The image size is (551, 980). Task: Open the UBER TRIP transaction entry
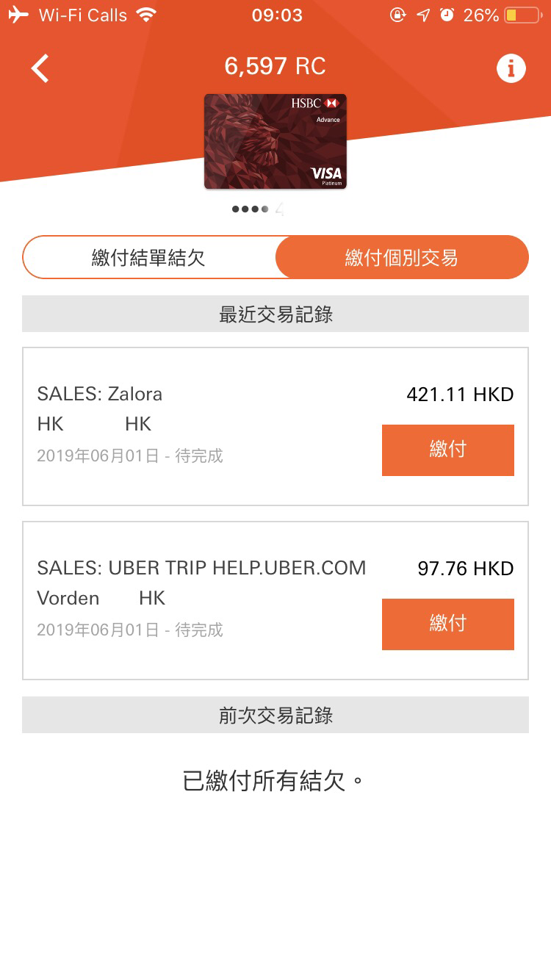[x=275, y=601]
